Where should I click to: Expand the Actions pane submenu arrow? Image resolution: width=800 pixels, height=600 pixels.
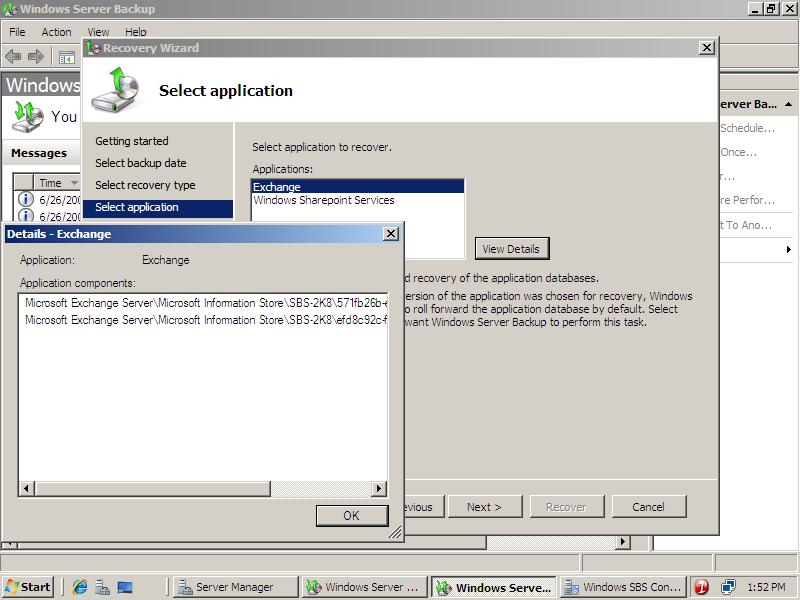click(x=788, y=249)
